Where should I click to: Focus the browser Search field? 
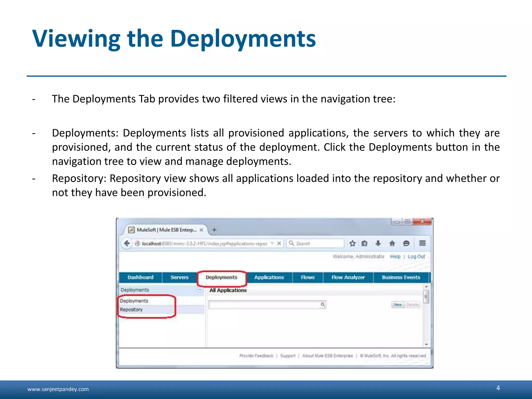[315, 243]
